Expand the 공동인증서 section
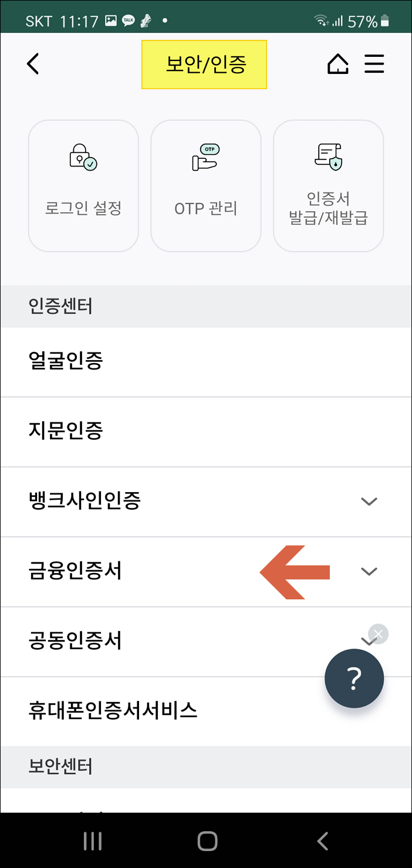 (x=369, y=641)
